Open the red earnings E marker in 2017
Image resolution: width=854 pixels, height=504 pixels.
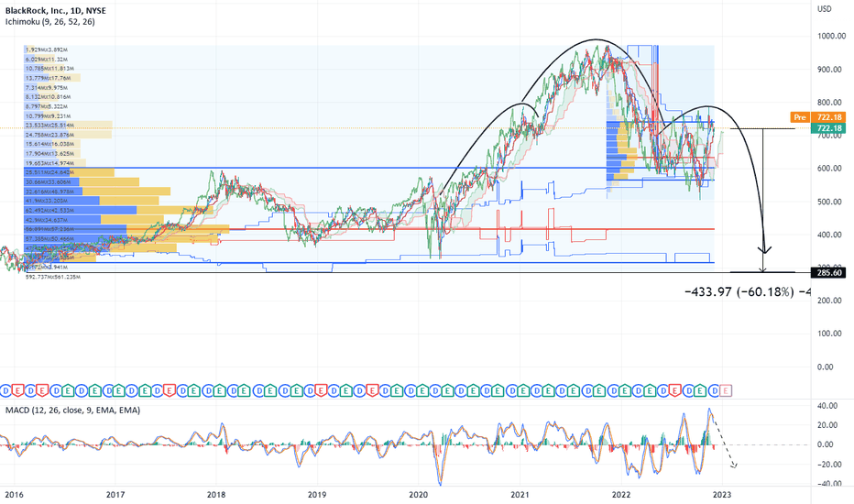click(x=169, y=390)
